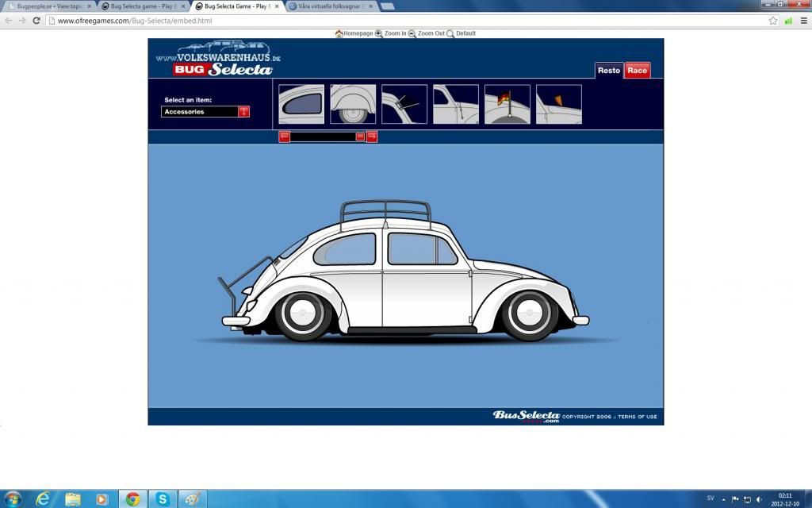812x508 pixels.
Task: Click the left red scroll arrow
Action: pos(284,137)
